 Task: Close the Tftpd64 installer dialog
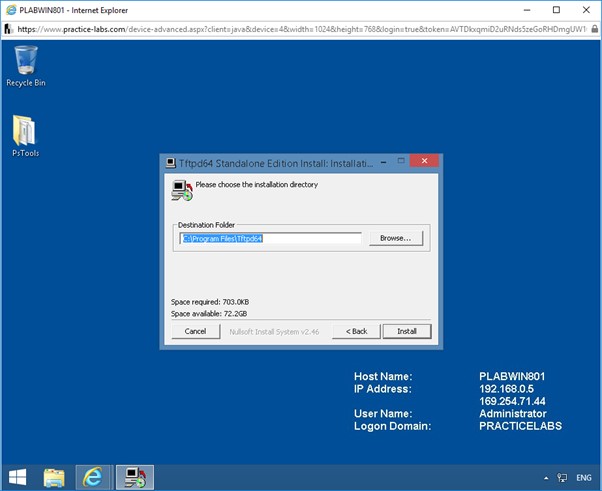click(424, 161)
